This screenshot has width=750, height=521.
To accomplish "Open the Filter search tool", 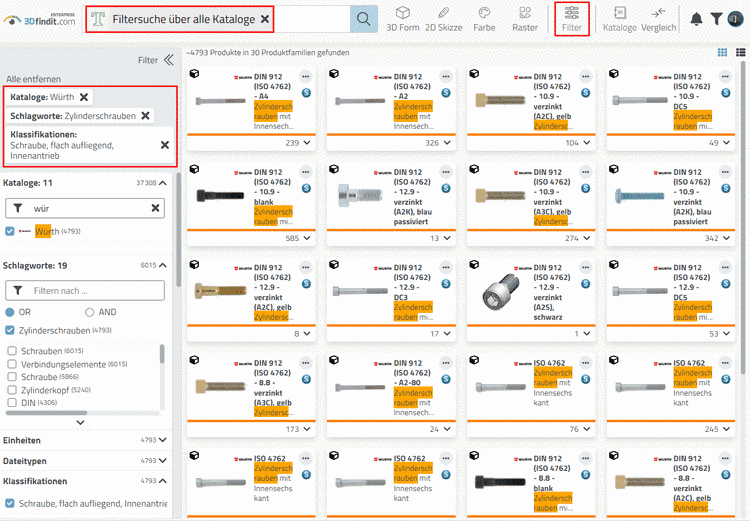I will 572,19.
